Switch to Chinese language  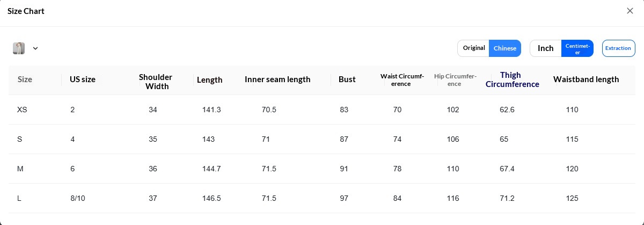(x=505, y=48)
